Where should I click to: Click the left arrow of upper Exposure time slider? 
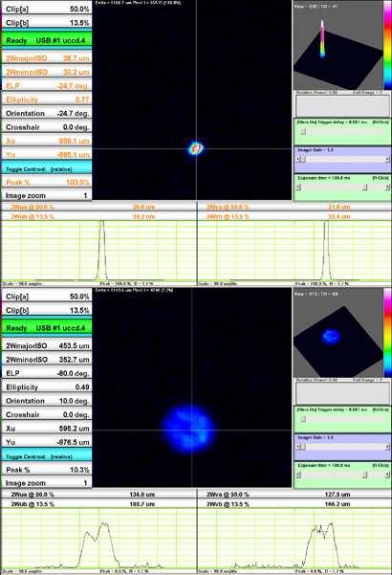(298, 188)
